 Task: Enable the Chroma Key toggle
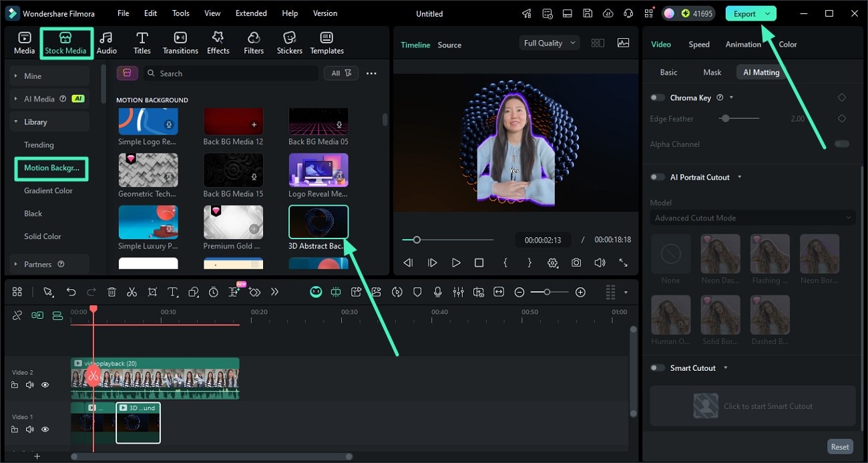coord(656,97)
